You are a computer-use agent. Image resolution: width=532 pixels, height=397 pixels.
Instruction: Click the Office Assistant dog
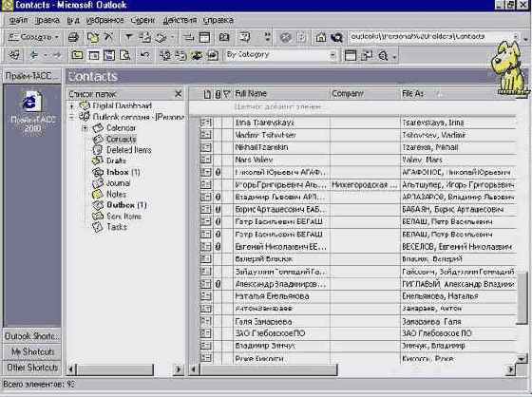click(x=510, y=67)
